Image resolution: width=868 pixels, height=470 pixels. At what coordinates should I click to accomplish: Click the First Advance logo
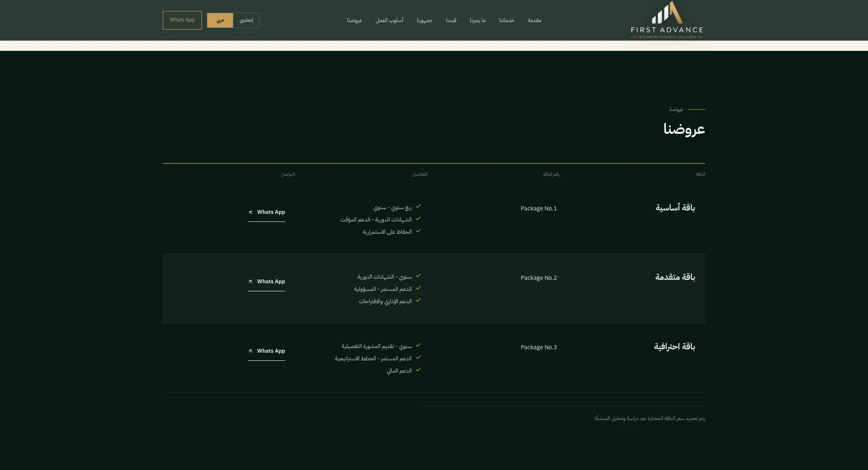pos(667,20)
